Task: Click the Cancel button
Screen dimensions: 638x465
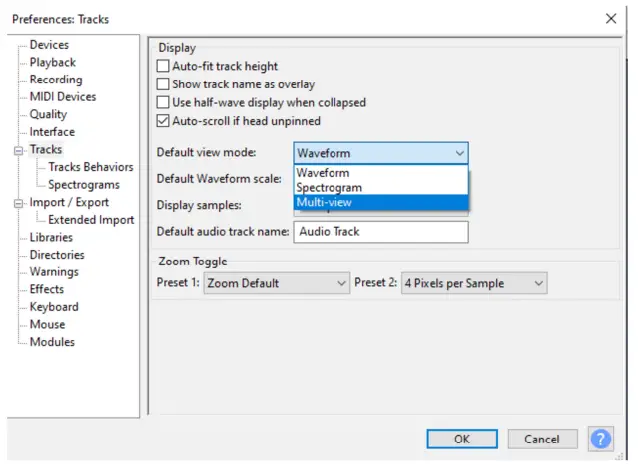Action: 542,439
